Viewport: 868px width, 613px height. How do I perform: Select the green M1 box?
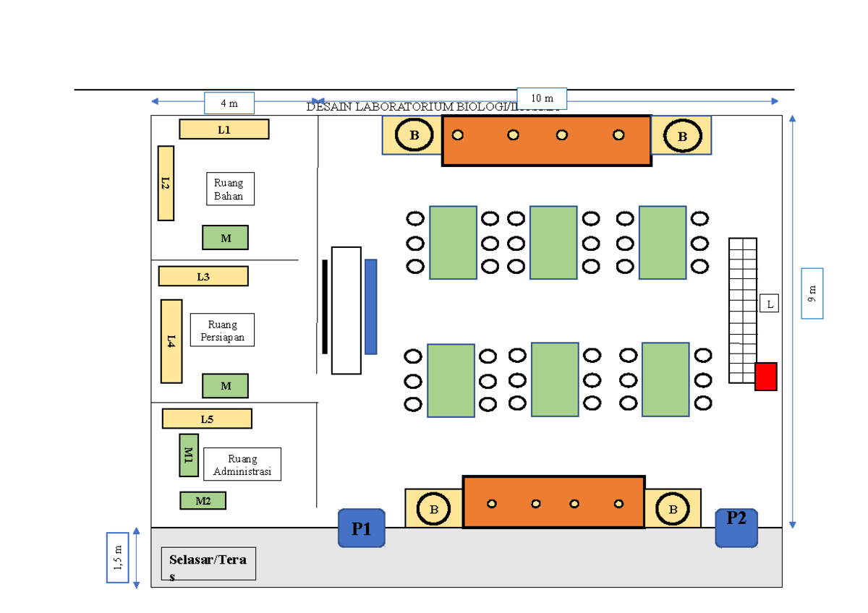(189, 455)
